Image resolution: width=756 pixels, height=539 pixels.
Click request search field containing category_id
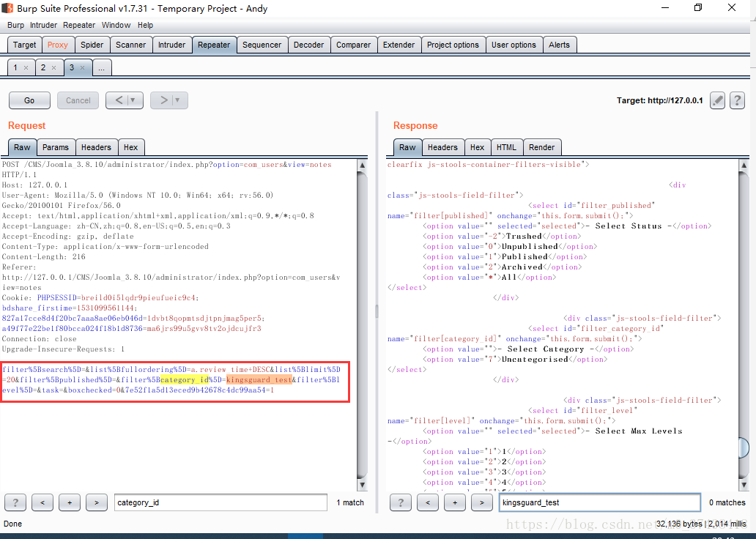pyautogui.click(x=220, y=502)
